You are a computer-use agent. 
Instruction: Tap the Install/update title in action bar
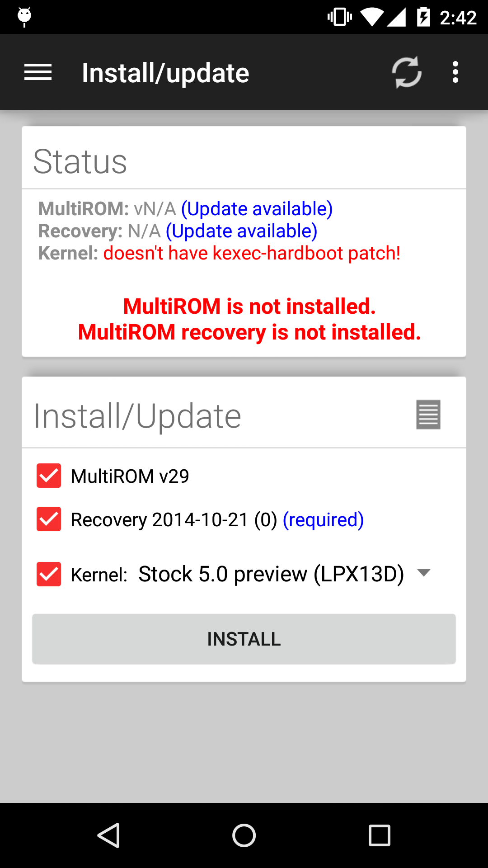165,73
